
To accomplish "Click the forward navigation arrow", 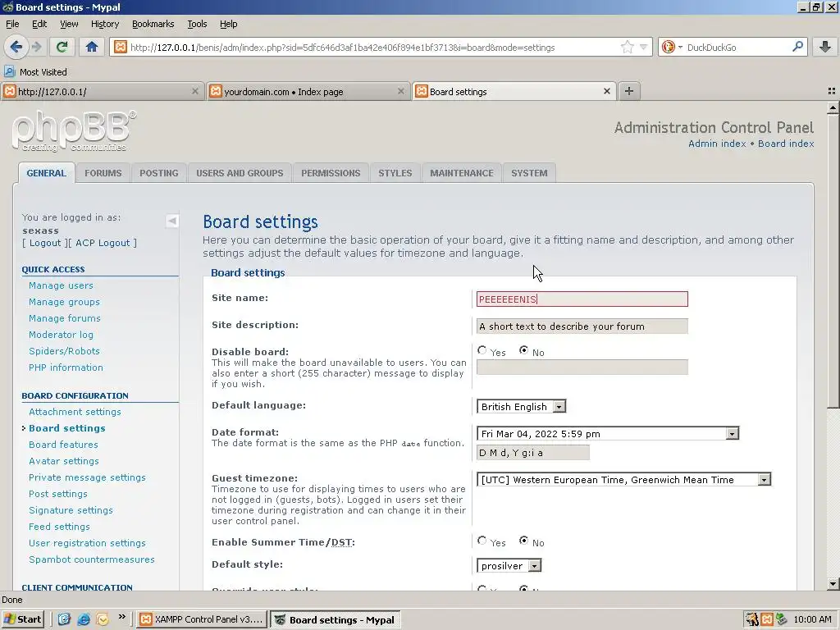I will pyautogui.click(x=36, y=47).
